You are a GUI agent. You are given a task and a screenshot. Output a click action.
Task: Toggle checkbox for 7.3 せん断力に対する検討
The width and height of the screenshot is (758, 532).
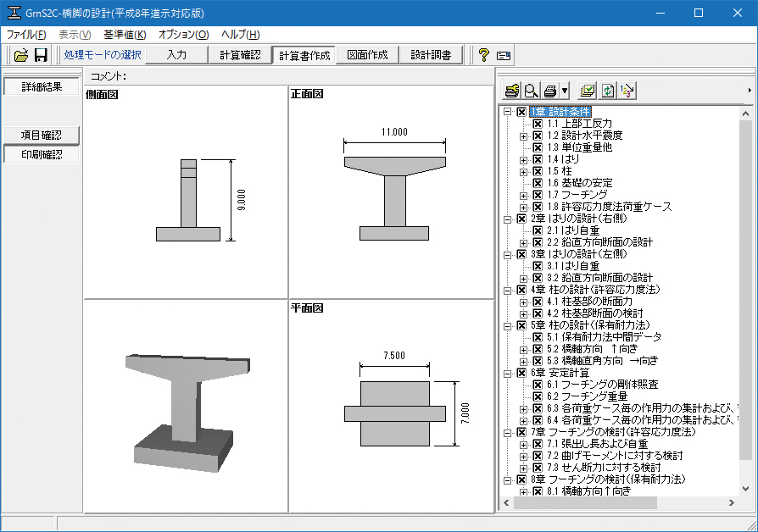[x=538, y=468]
